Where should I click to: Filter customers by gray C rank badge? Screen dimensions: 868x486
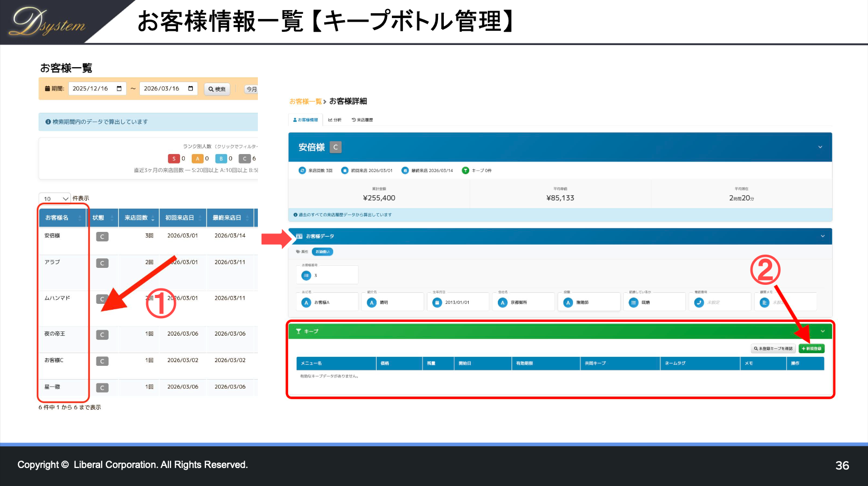click(x=245, y=158)
